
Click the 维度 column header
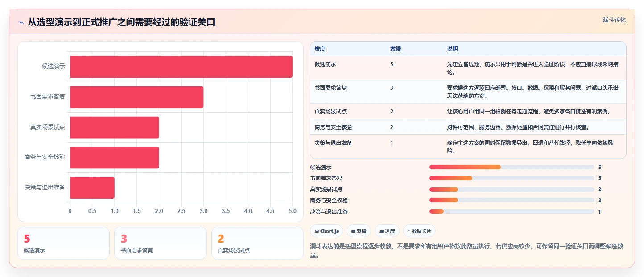pos(320,49)
